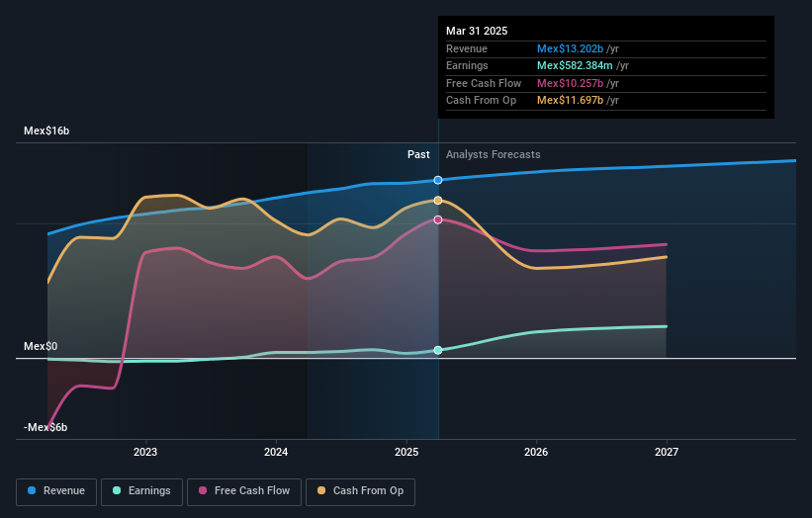Screen dimensions: 812x518
Task: Click the Mex$11.697b cash from op value
Action: tap(570, 101)
